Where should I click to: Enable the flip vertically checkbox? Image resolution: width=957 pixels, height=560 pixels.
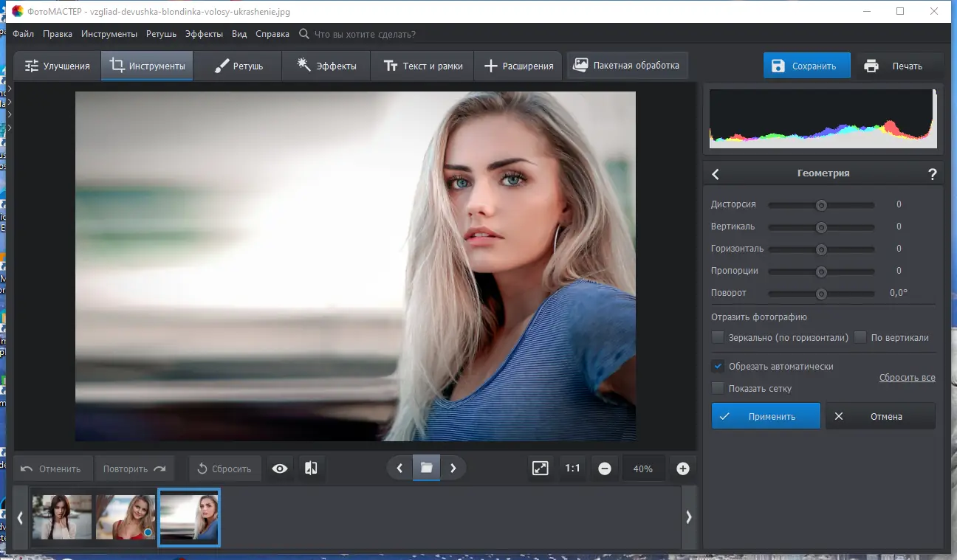860,337
